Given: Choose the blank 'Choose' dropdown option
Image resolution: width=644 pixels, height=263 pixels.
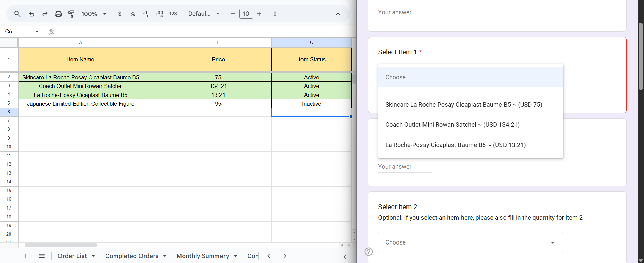Looking at the screenshot, I should [x=471, y=77].
